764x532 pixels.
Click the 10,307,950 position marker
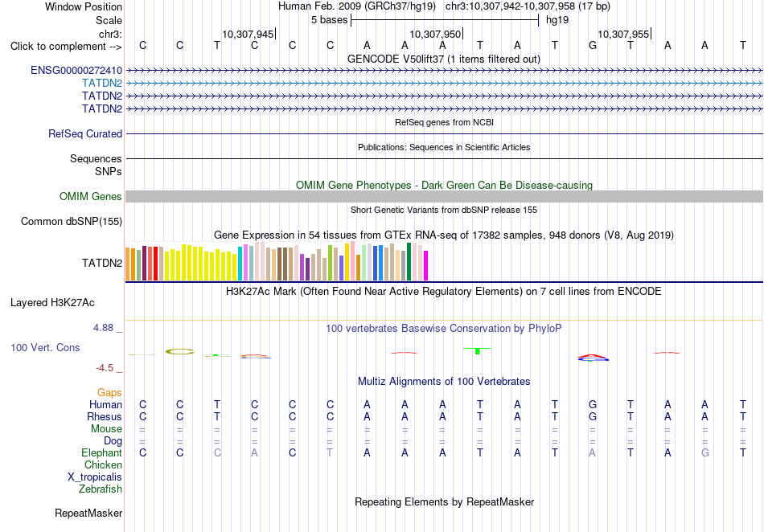(x=435, y=34)
